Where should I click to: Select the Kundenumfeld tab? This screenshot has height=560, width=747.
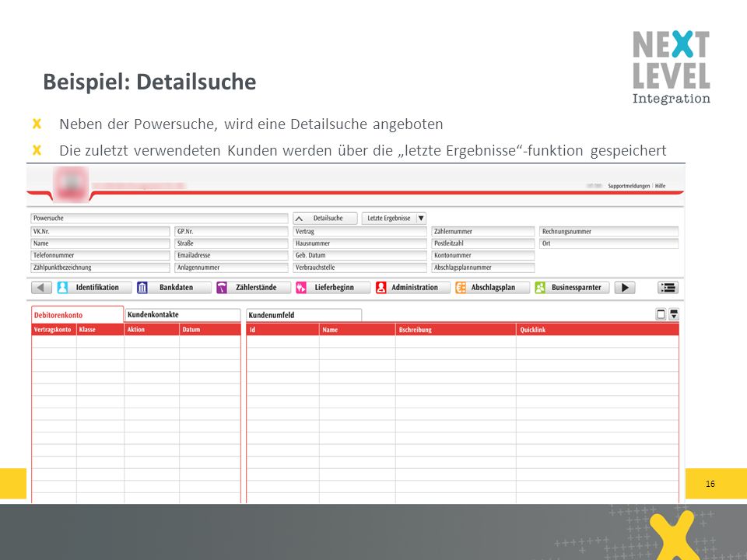point(304,315)
